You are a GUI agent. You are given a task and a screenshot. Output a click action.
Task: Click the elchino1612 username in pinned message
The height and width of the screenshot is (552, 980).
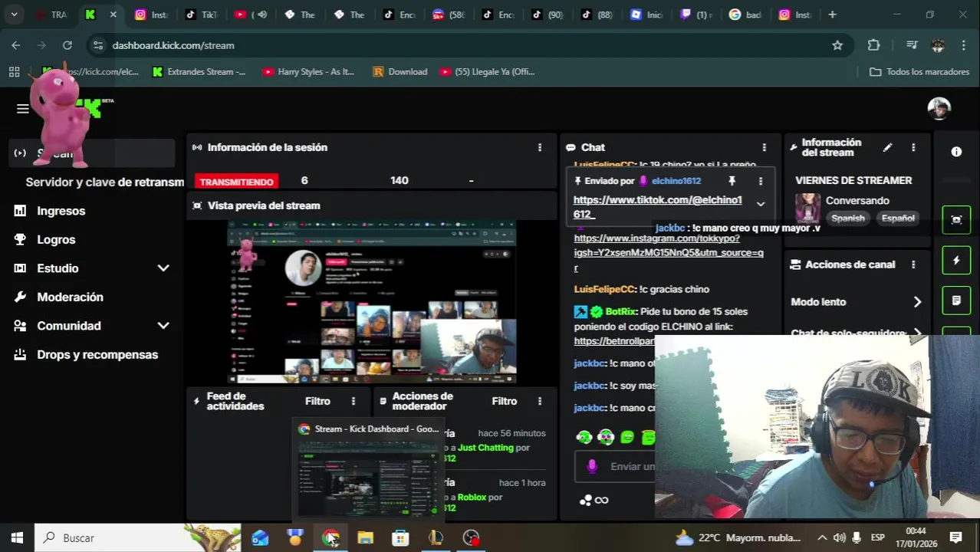point(676,181)
